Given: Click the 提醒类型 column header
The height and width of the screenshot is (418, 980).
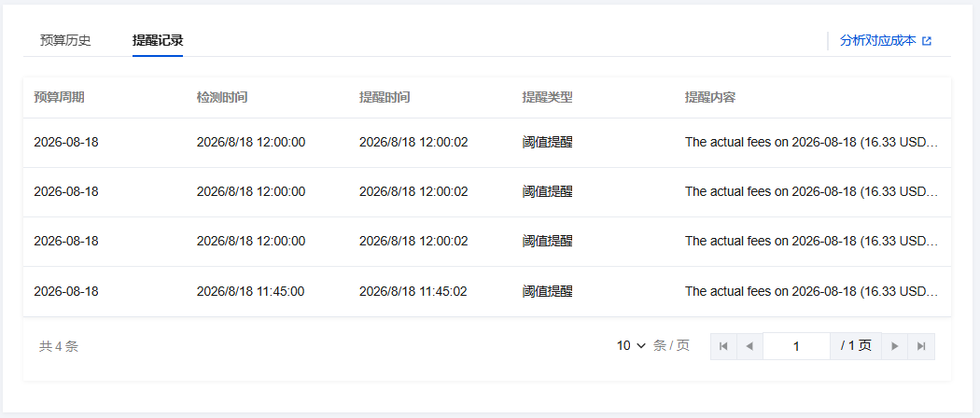Looking at the screenshot, I should point(548,97).
